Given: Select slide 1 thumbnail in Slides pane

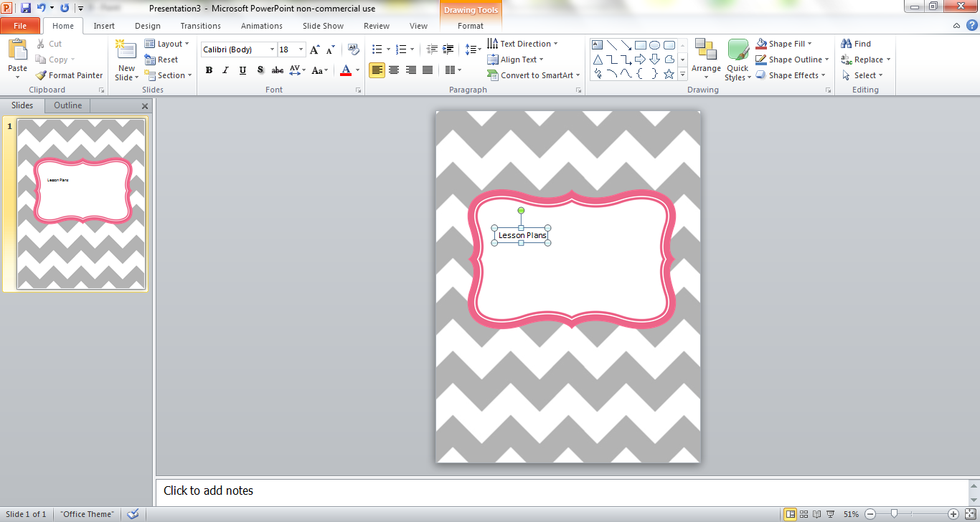Looking at the screenshot, I should pos(81,204).
